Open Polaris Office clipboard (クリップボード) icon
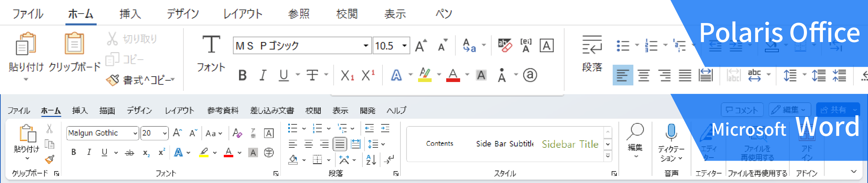868x183 pixels. click(x=74, y=43)
